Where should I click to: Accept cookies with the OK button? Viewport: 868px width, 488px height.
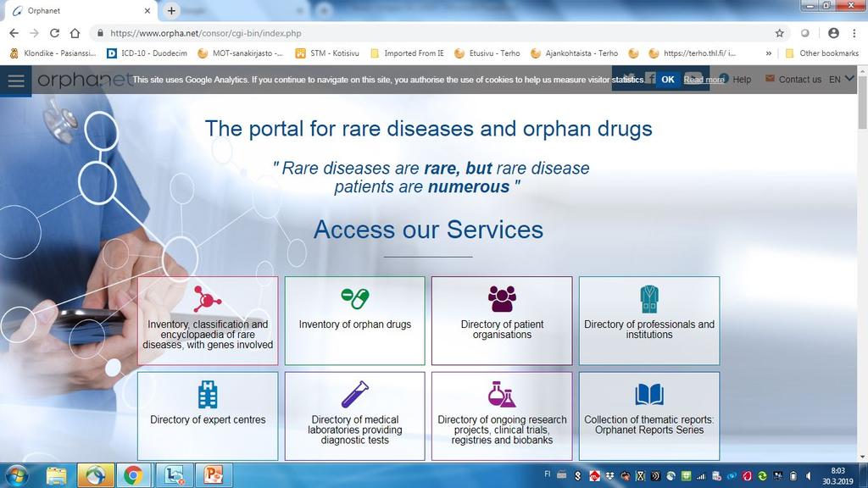668,80
